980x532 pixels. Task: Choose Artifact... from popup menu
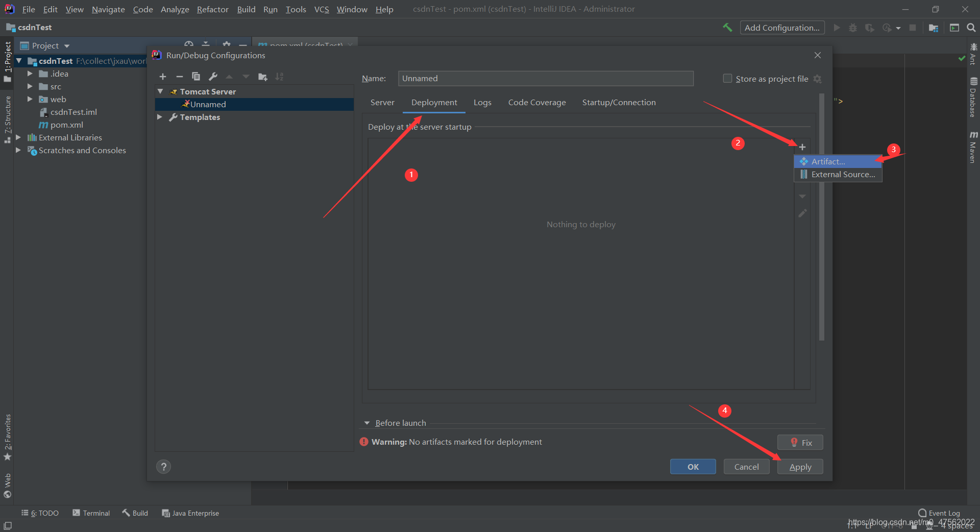point(838,161)
